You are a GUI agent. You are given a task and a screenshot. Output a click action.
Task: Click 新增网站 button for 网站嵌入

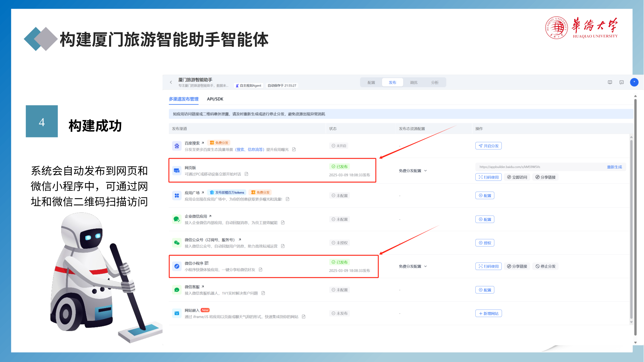coord(488,313)
